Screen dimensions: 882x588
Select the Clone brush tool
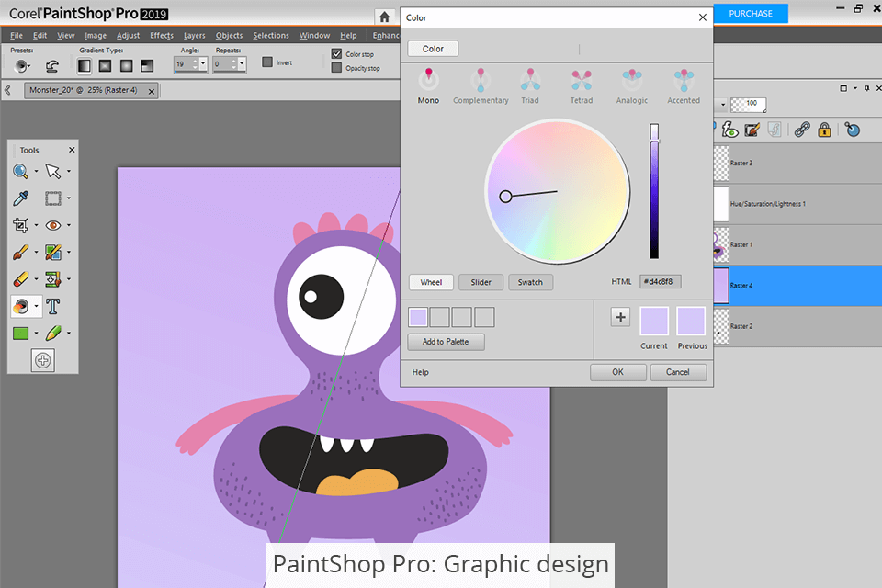click(53, 252)
